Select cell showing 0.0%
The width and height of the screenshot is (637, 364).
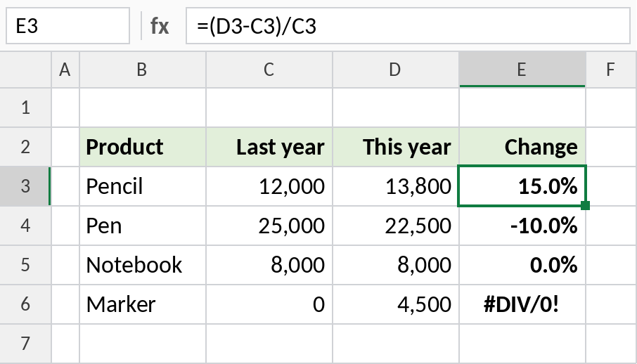pos(522,265)
